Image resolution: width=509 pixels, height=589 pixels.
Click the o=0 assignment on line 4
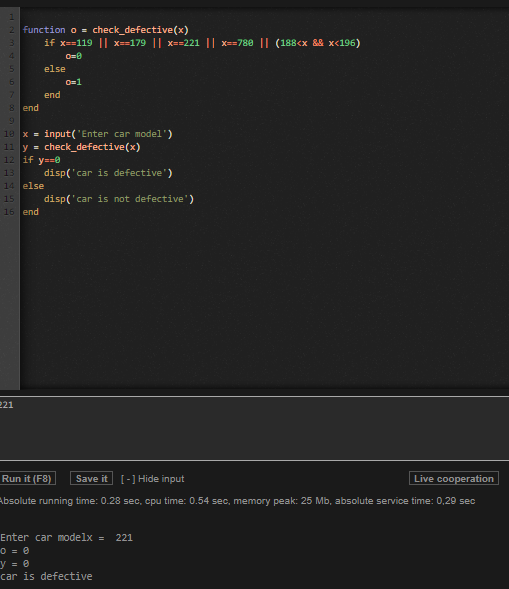[x=74, y=56]
